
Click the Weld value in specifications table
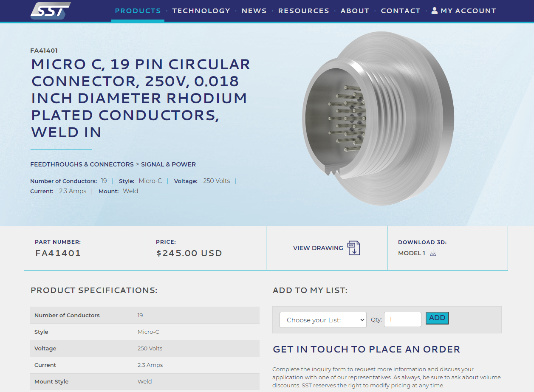pos(144,381)
